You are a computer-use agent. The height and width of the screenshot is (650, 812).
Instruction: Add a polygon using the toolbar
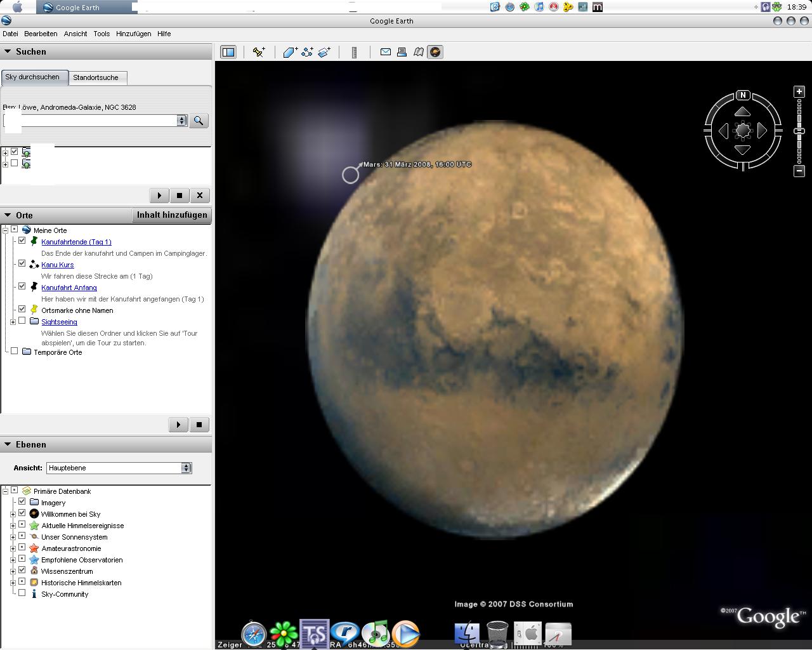290,52
